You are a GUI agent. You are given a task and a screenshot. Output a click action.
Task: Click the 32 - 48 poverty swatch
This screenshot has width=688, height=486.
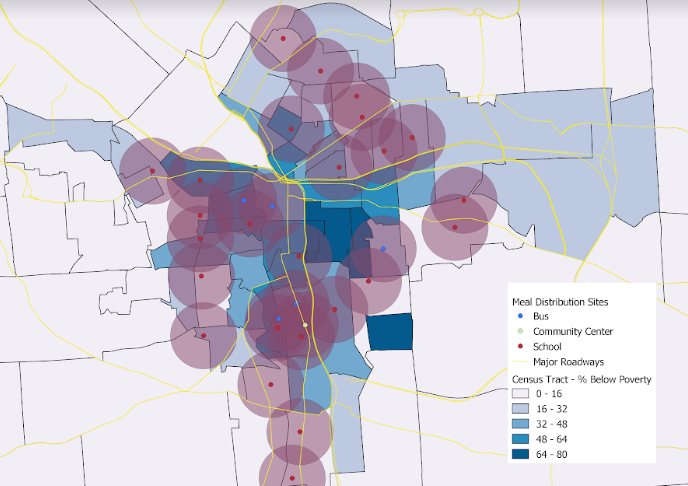(520, 424)
